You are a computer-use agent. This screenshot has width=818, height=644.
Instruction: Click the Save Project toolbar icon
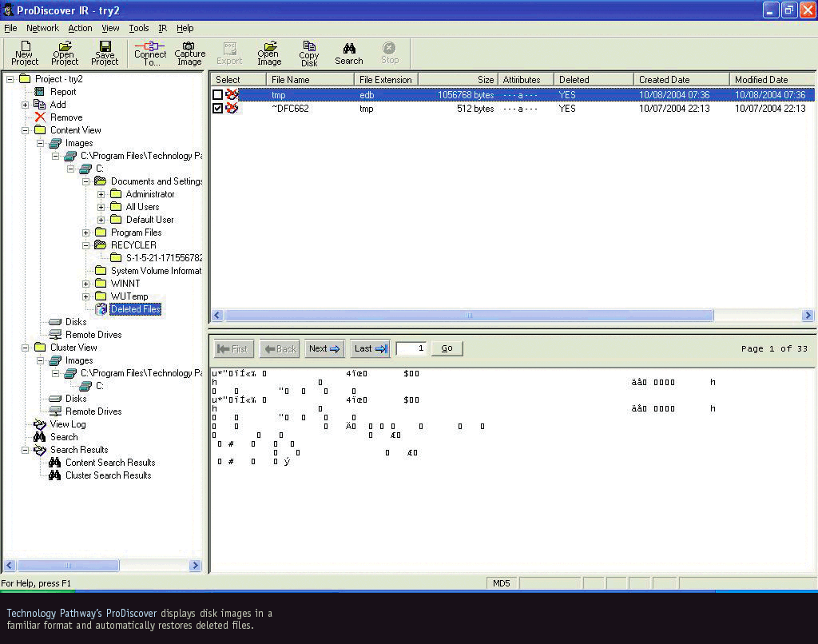click(105, 54)
